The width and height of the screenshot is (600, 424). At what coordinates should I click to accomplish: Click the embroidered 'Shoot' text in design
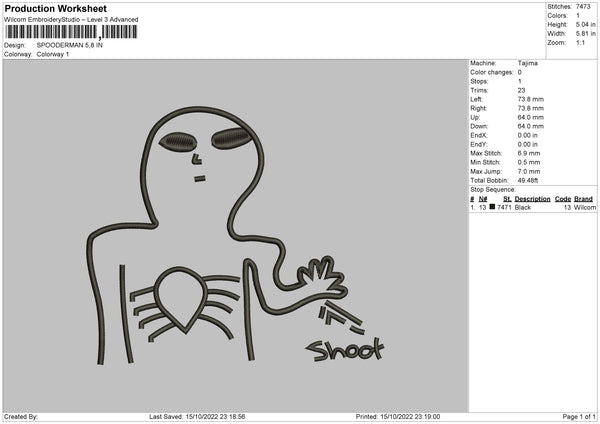(x=345, y=349)
